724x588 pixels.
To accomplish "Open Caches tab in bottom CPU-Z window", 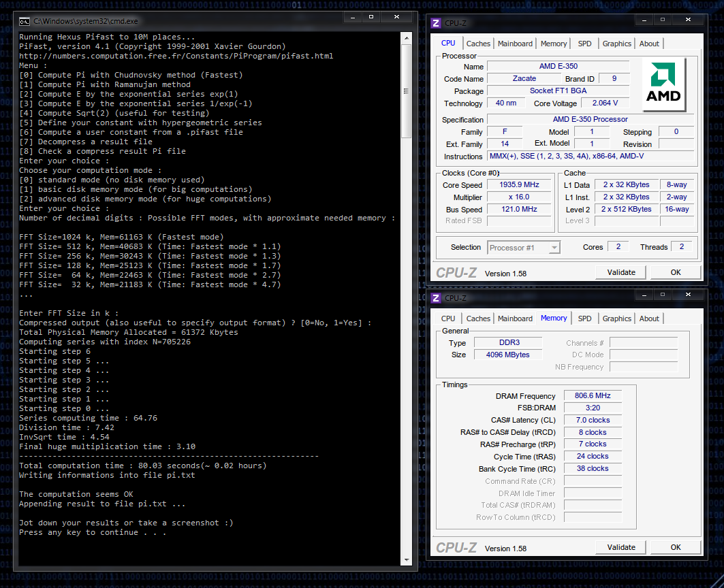I will click(x=478, y=318).
